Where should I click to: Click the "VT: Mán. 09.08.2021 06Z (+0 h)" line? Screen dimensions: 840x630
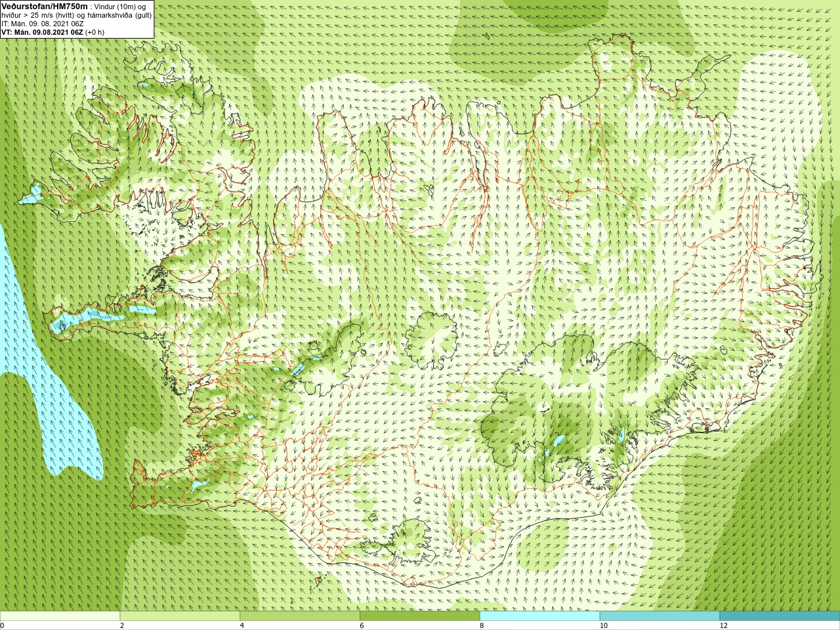point(52,32)
